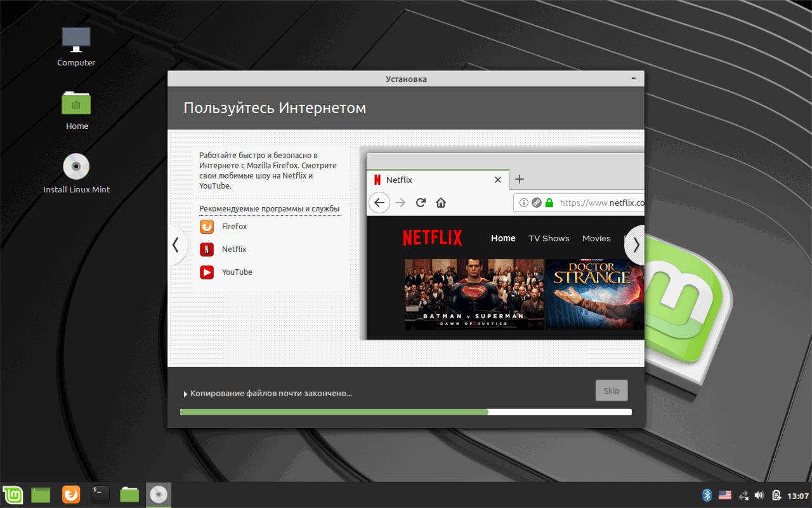The height and width of the screenshot is (508, 812).
Task: Click the US flag keyboard layout indicator
Action: [725, 495]
